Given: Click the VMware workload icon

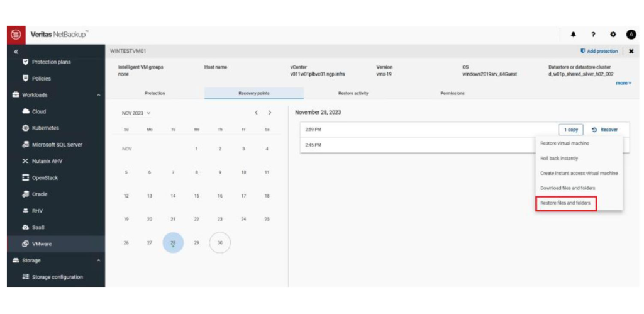Looking at the screenshot, I should tap(25, 244).
